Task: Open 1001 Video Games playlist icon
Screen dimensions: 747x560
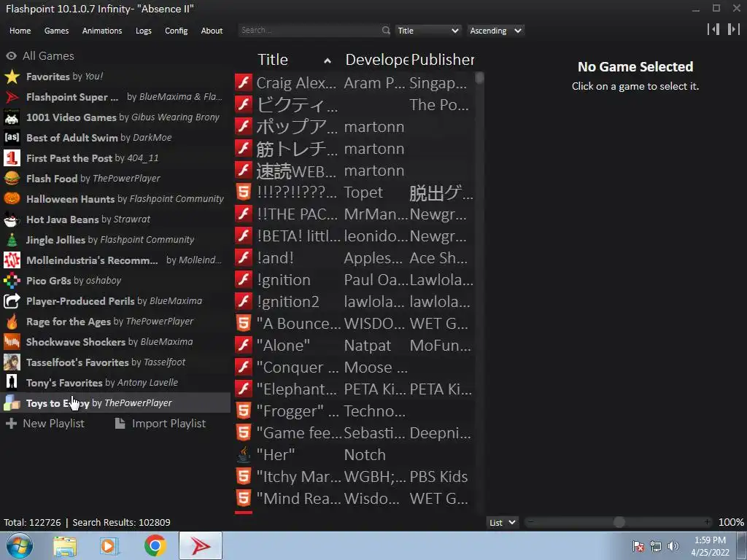Action: pos(12,117)
